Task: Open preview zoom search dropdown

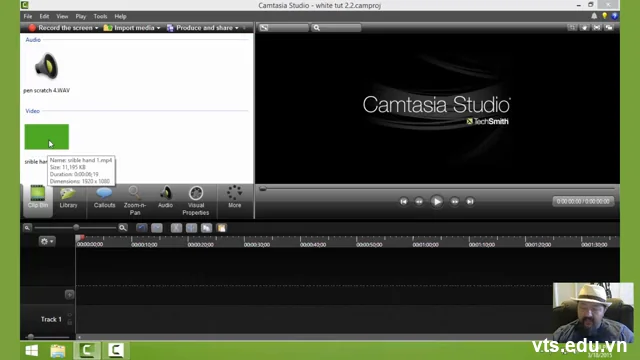Action: pyautogui.click(x=336, y=28)
